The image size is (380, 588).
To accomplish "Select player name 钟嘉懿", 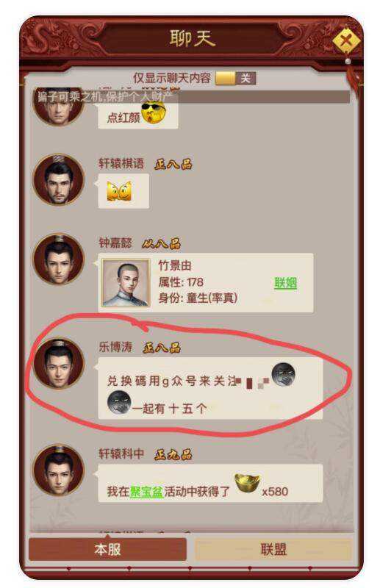I will (x=115, y=243).
